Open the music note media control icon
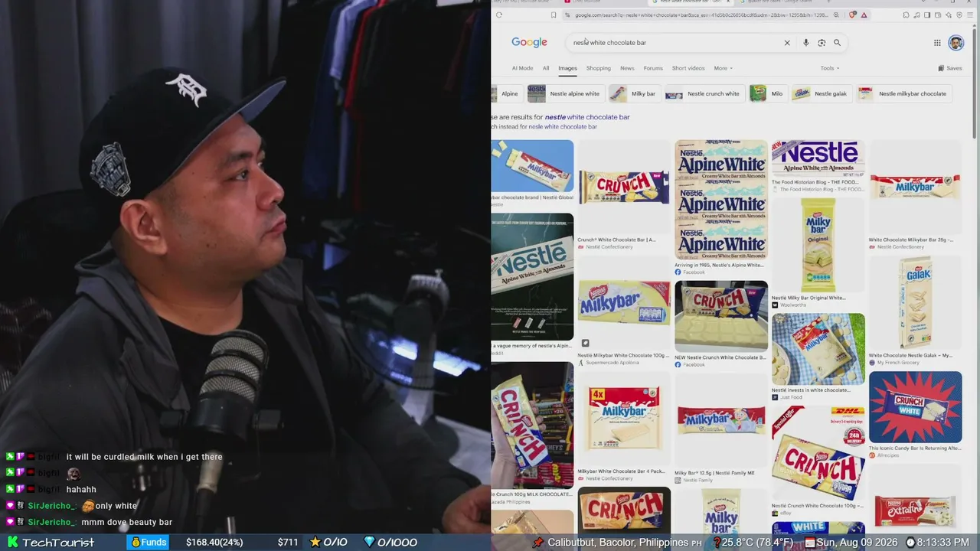The height and width of the screenshot is (551, 980). coord(916,15)
